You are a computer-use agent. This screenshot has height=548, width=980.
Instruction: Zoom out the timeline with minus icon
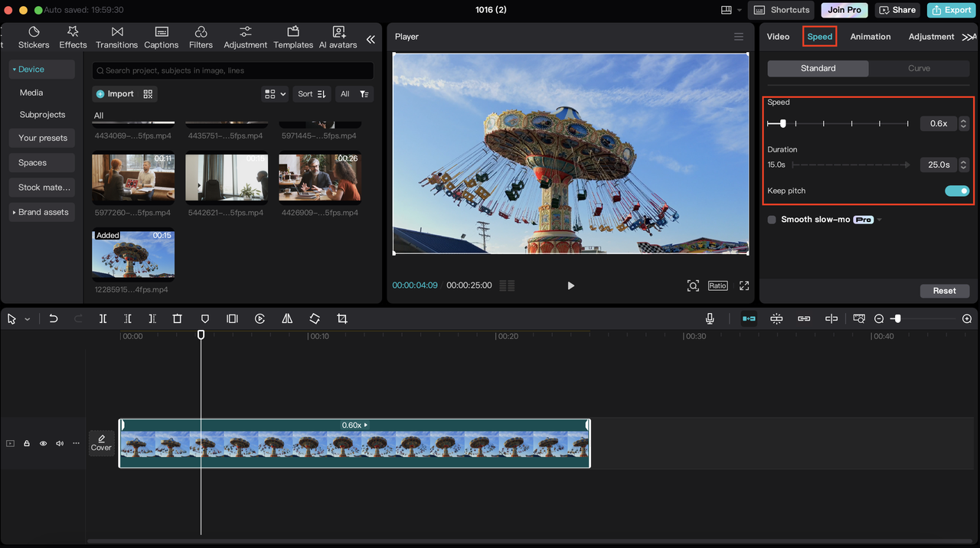[879, 318]
